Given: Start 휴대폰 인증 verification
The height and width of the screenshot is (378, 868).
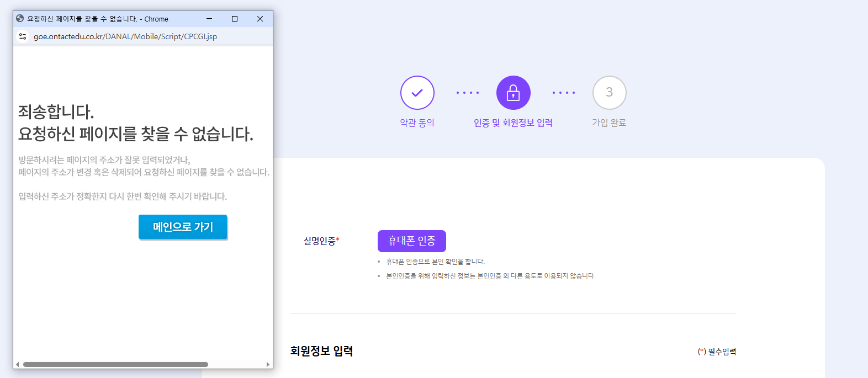Looking at the screenshot, I should pos(412,241).
